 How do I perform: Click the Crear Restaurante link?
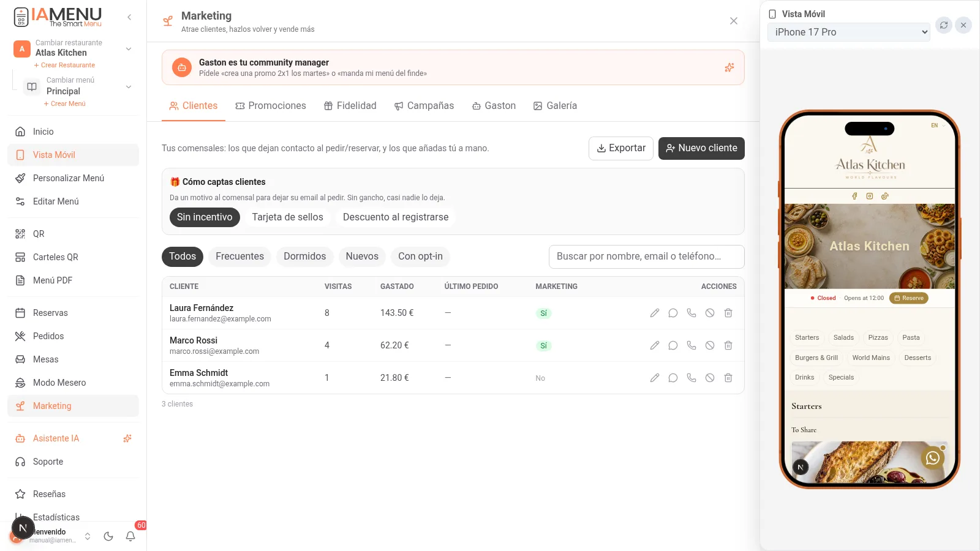pyautogui.click(x=64, y=65)
